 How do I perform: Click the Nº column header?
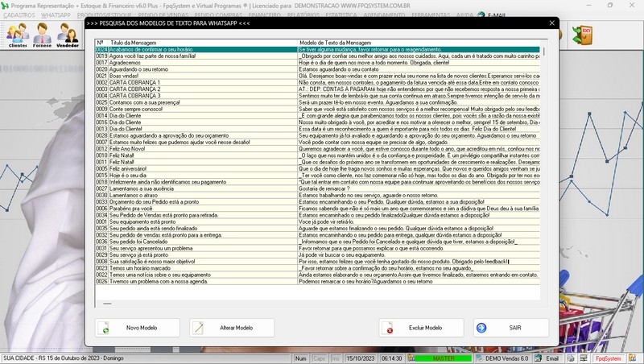pyautogui.click(x=101, y=43)
